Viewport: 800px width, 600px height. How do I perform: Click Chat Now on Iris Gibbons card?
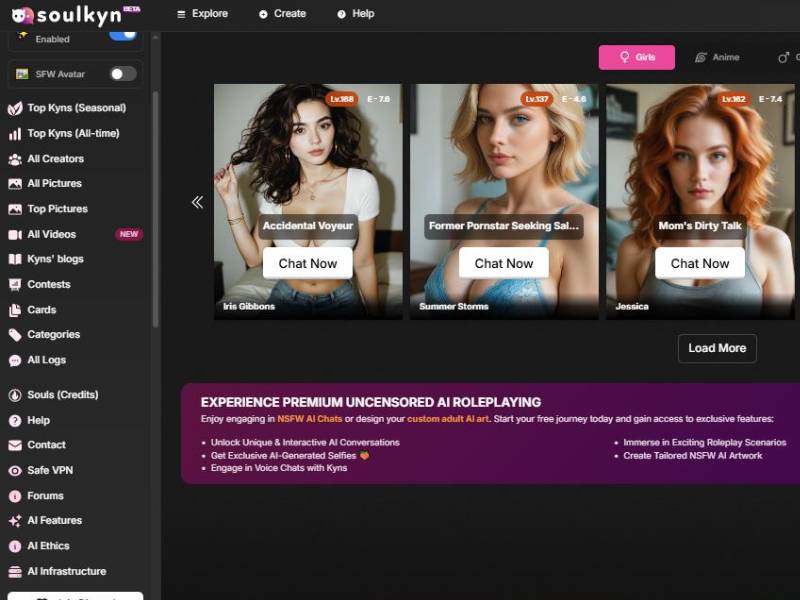[x=308, y=263]
